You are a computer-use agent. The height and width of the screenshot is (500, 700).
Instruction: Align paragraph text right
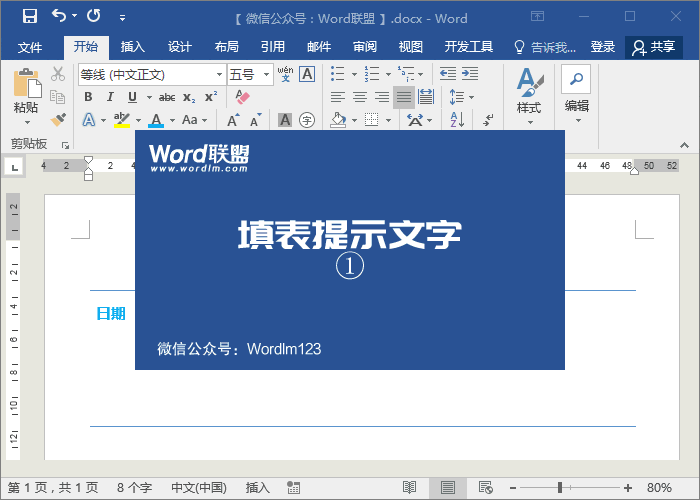(382, 97)
